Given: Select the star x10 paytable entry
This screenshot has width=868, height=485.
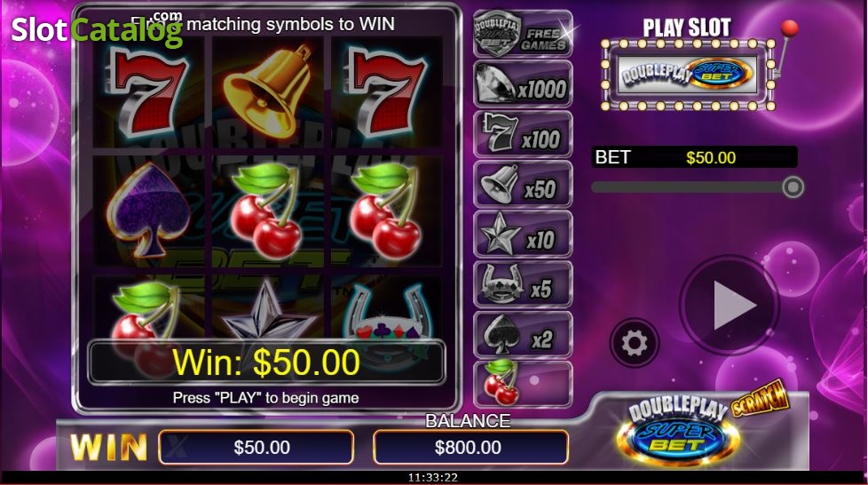Looking at the screenshot, I should [523, 235].
